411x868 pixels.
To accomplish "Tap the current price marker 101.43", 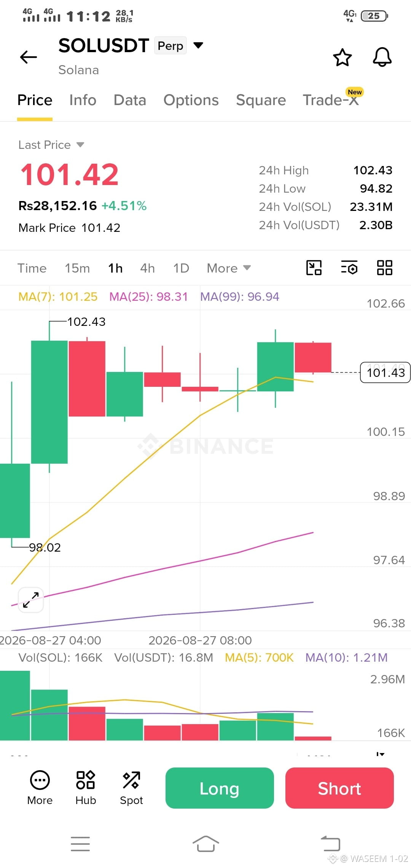I will [385, 372].
